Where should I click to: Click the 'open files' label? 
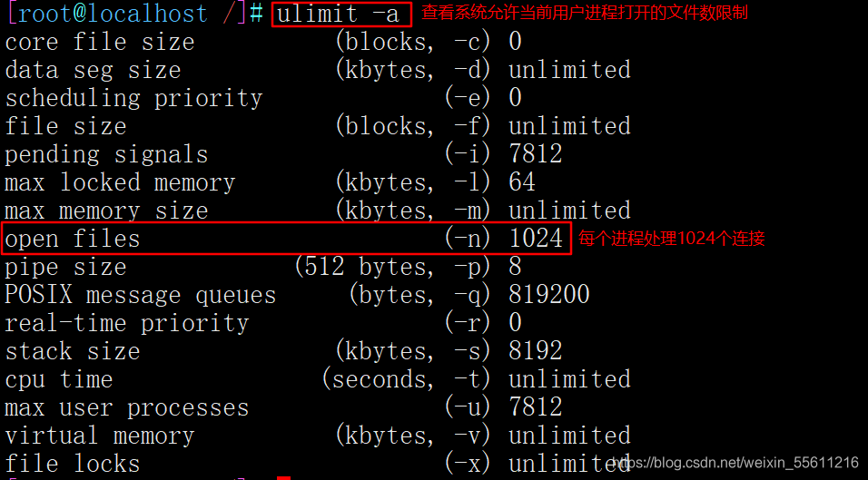(x=73, y=239)
